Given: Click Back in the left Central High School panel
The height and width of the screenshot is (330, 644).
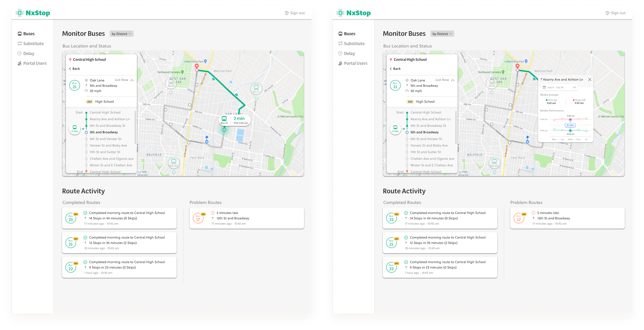Looking at the screenshot, I should pos(74,69).
